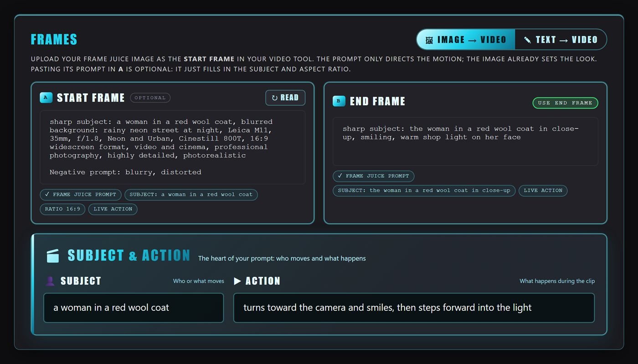Focus the Subject input field
Viewport: 638px width, 364px height.
point(134,308)
